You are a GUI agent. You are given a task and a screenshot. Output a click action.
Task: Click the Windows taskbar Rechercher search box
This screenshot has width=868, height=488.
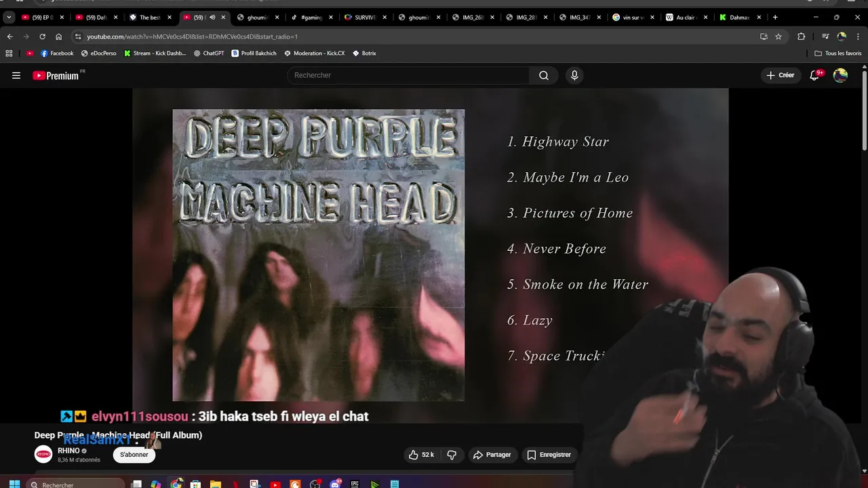[77, 484]
